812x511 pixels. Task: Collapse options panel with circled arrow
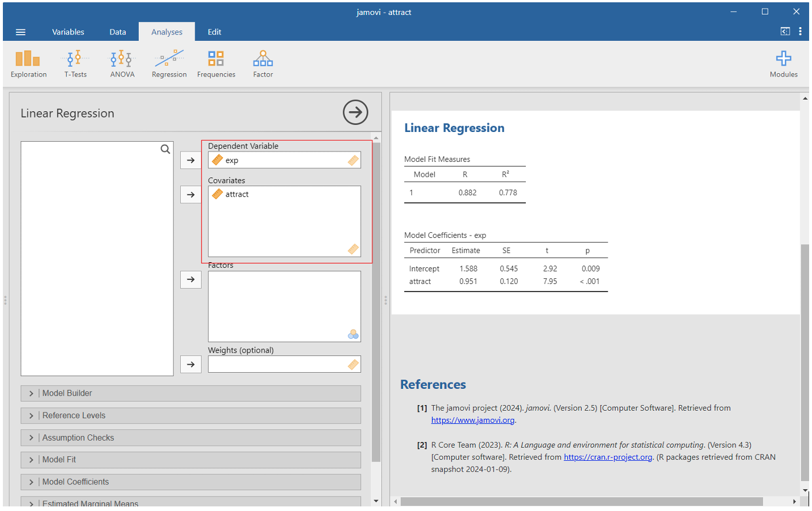(x=355, y=112)
